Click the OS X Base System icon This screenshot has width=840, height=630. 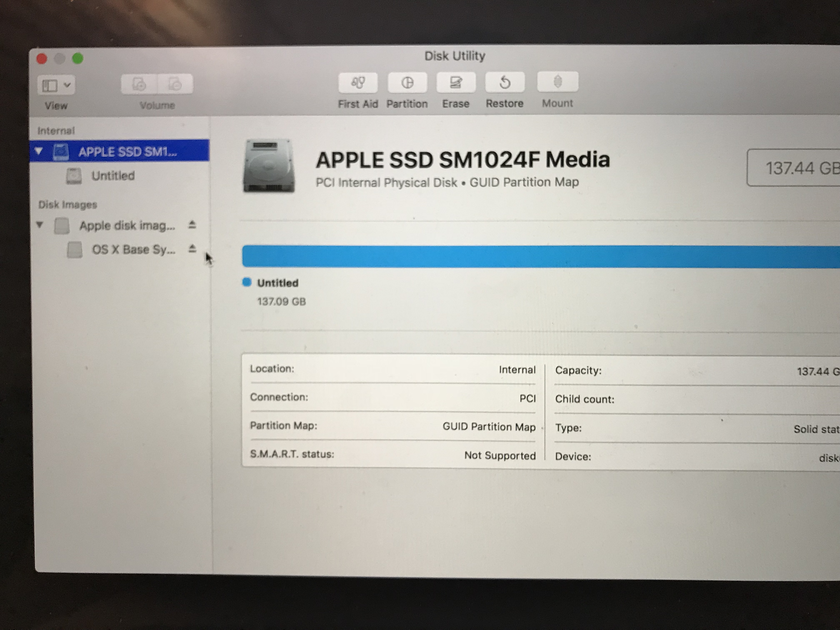(x=75, y=250)
